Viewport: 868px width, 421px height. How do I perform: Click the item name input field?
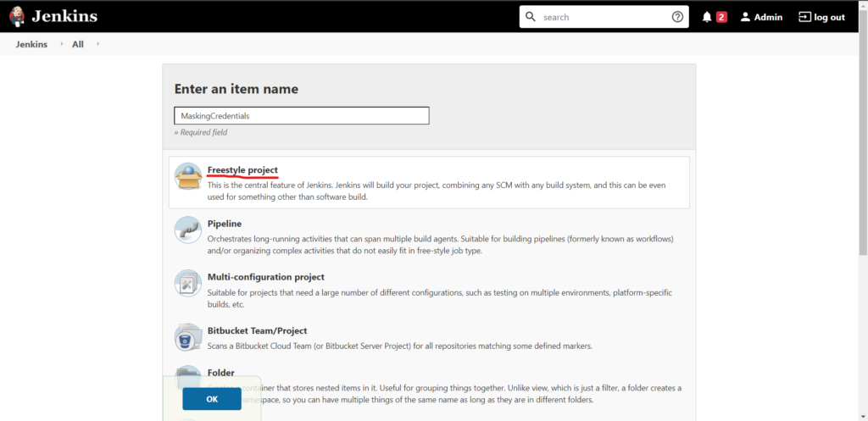click(x=302, y=115)
